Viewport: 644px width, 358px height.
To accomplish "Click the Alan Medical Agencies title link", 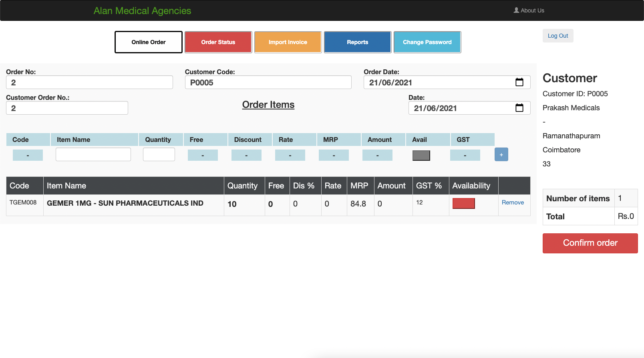I will (142, 11).
